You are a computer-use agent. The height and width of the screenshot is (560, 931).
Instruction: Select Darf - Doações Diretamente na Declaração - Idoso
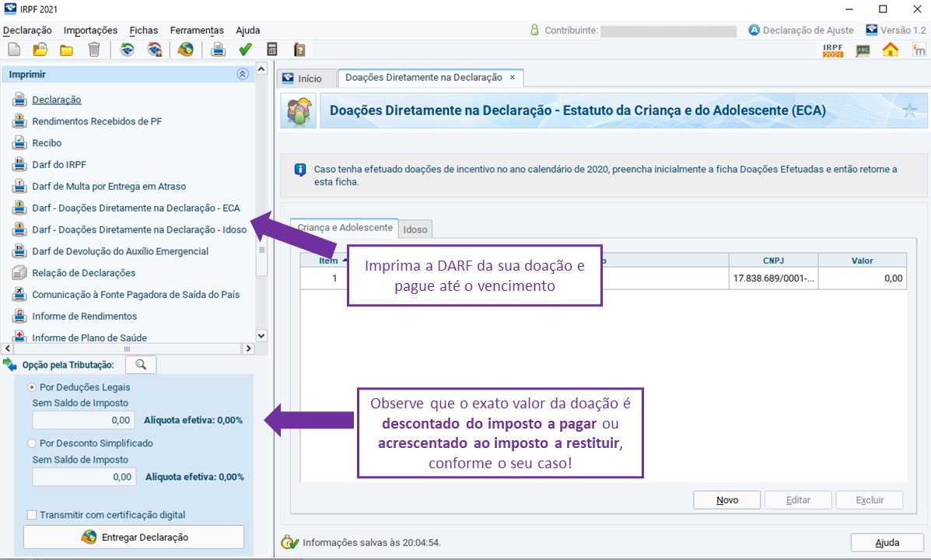pyautogui.click(x=139, y=229)
